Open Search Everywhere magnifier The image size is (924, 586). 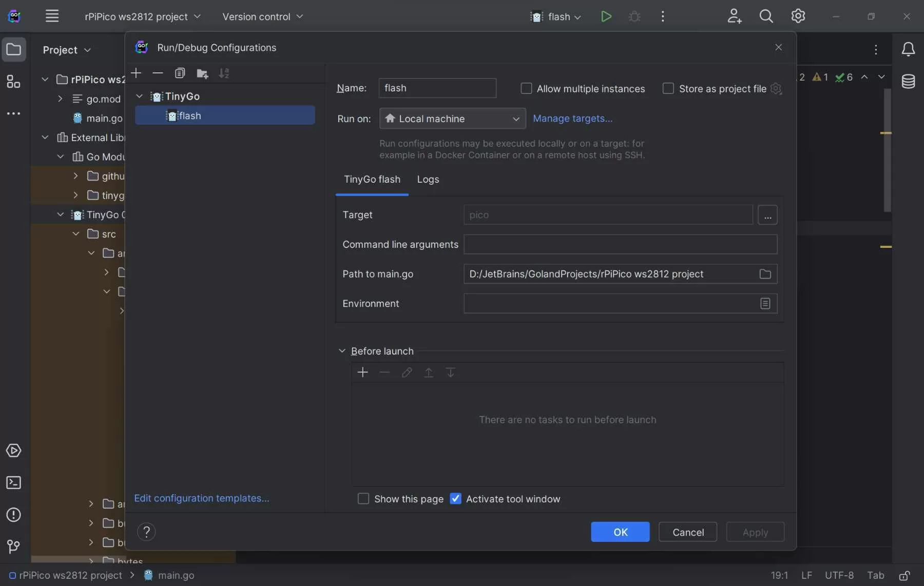pyautogui.click(x=766, y=16)
